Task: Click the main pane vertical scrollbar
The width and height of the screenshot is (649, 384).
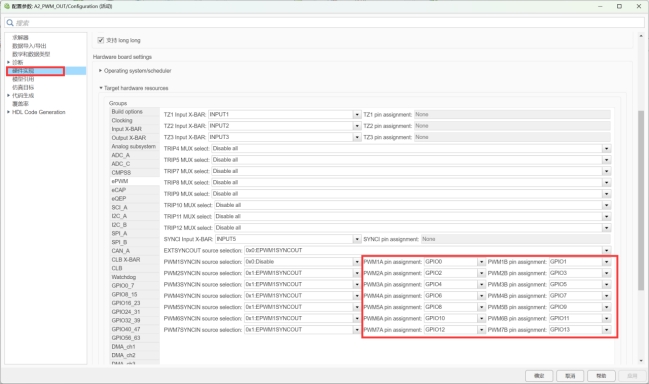Action: tap(641, 200)
